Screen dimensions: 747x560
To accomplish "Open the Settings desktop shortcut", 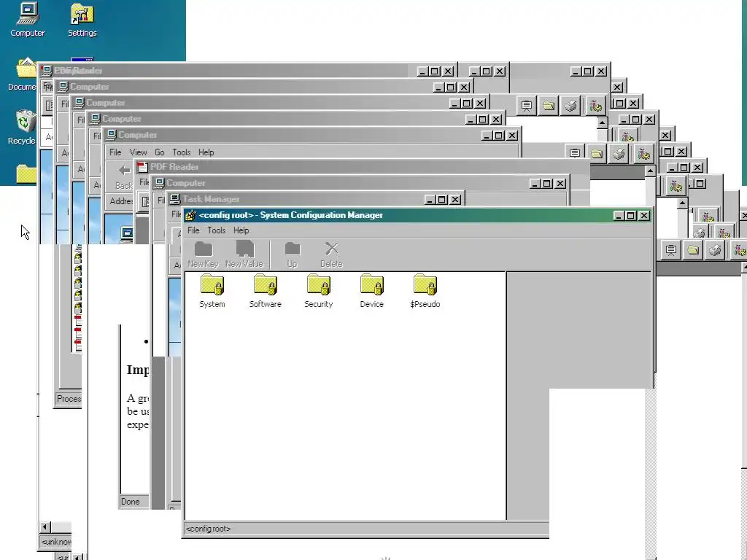I will 82,20.
